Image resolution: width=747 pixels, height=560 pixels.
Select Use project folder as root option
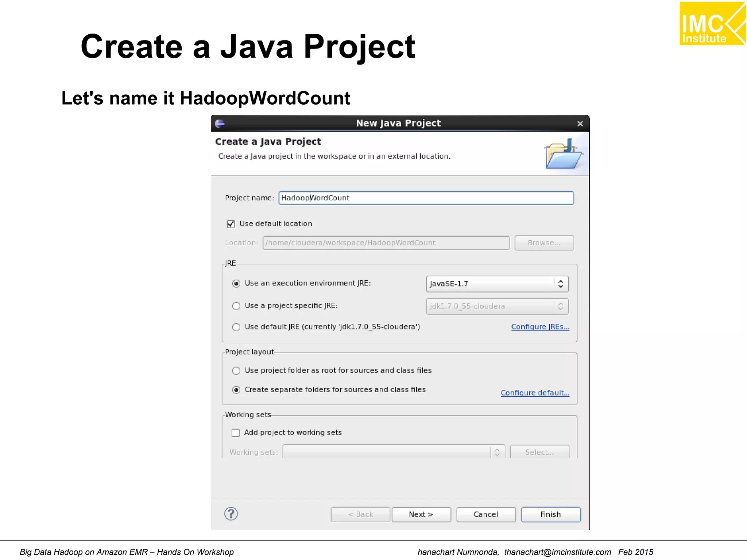coord(236,371)
